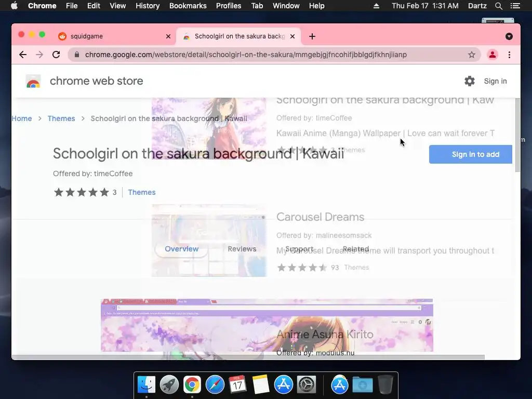Click the Dartz user name in menu bar
The height and width of the screenshot is (399, 532).
coord(477,6)
